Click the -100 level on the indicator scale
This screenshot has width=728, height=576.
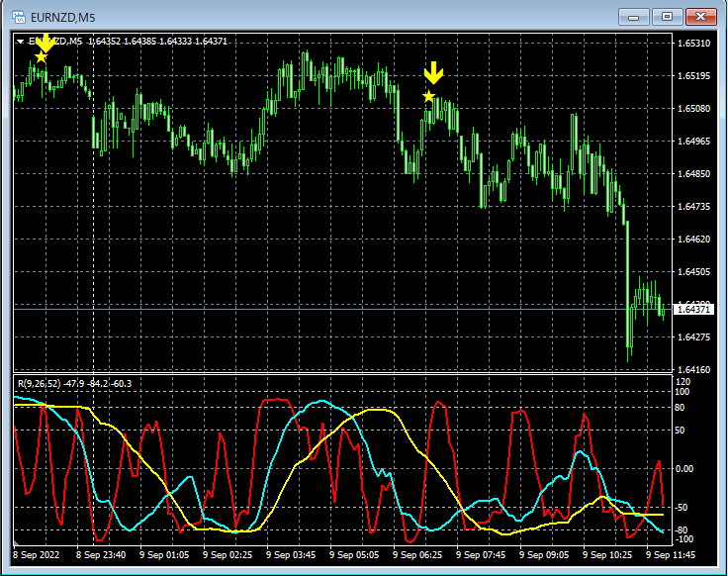[683, 541]
